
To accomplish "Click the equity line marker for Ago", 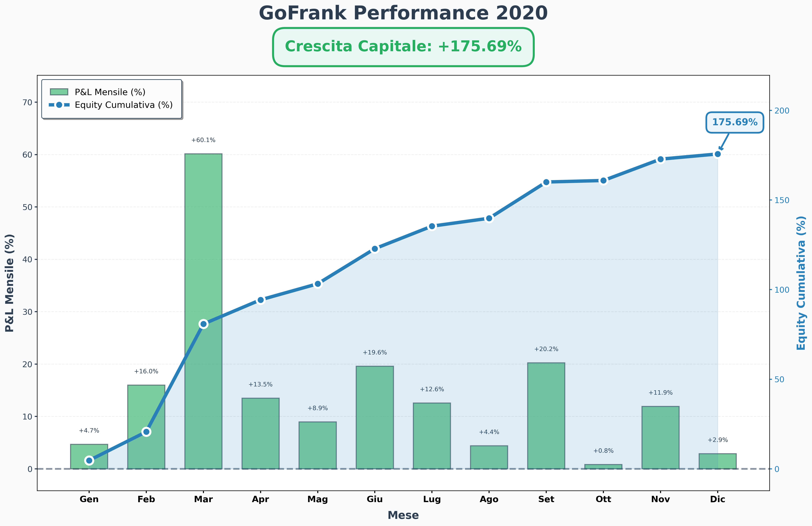I will (x=489, y=218).
